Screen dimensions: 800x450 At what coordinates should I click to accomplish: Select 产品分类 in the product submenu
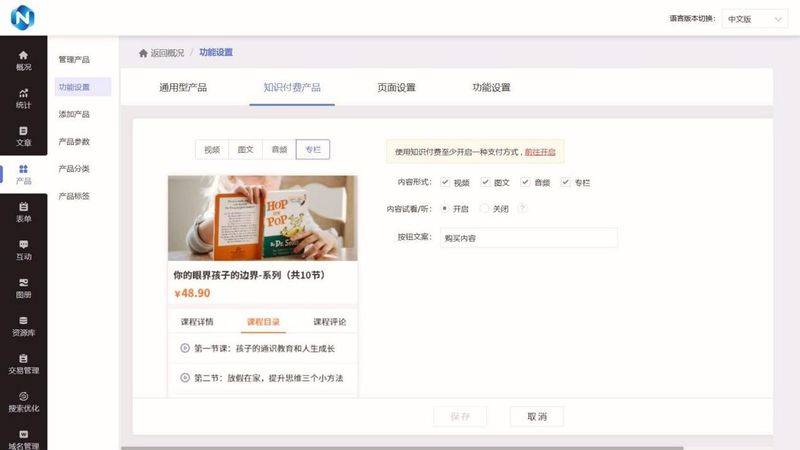tap(74, 168)
